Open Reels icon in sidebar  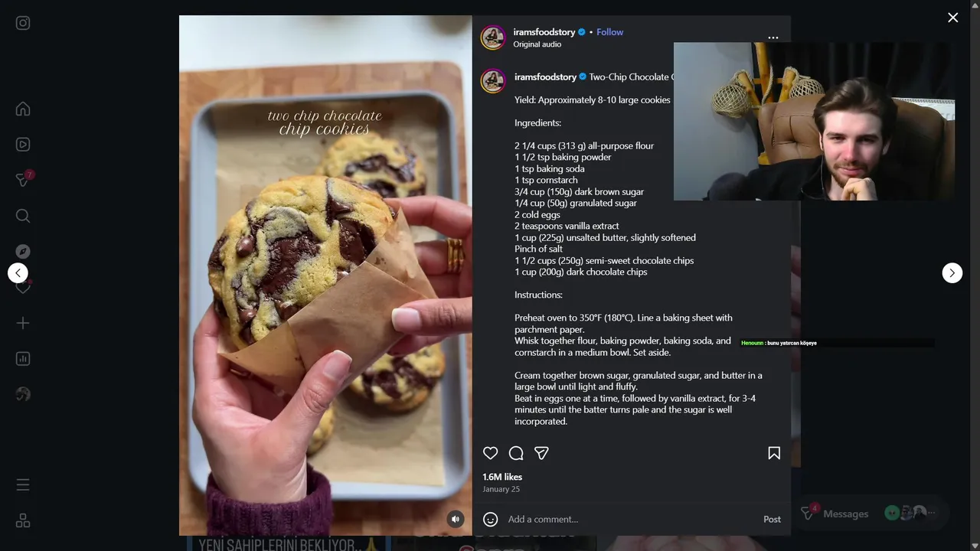(23, 144)
